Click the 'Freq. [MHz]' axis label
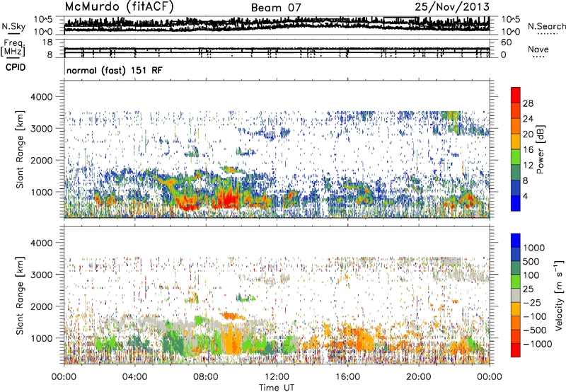Viewport: 566px width, 392px height. (13, 48)
